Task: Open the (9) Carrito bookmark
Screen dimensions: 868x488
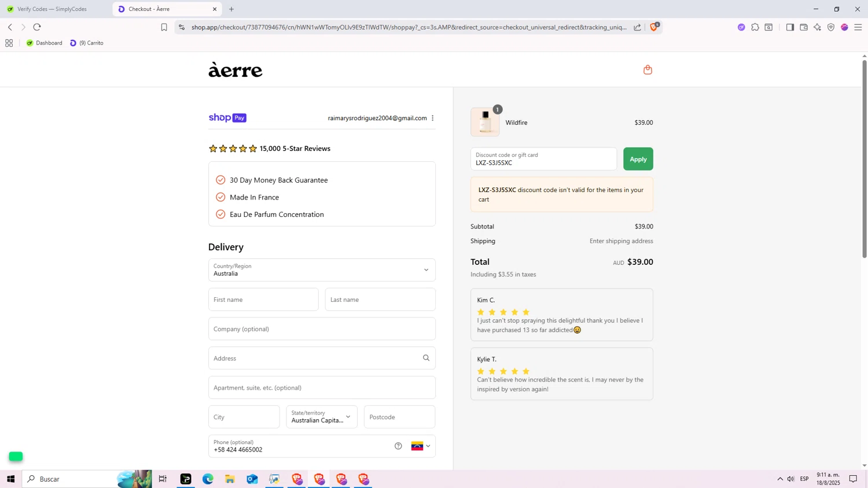Action: point(87,43)
